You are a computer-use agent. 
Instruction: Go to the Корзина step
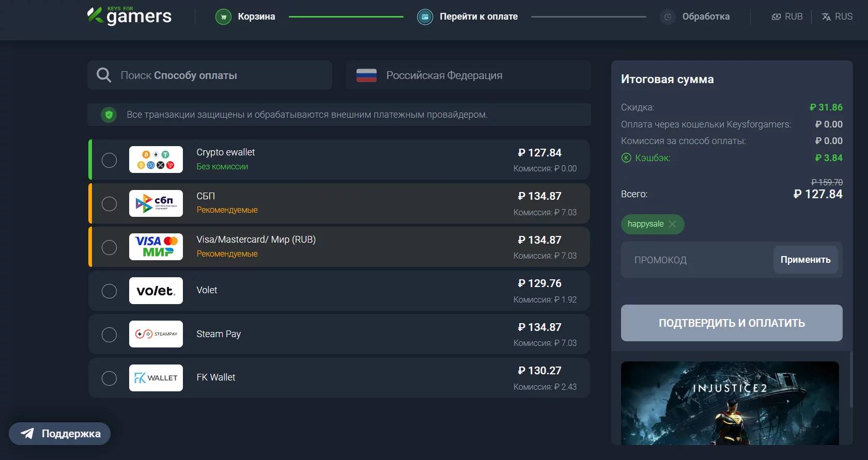245,17
